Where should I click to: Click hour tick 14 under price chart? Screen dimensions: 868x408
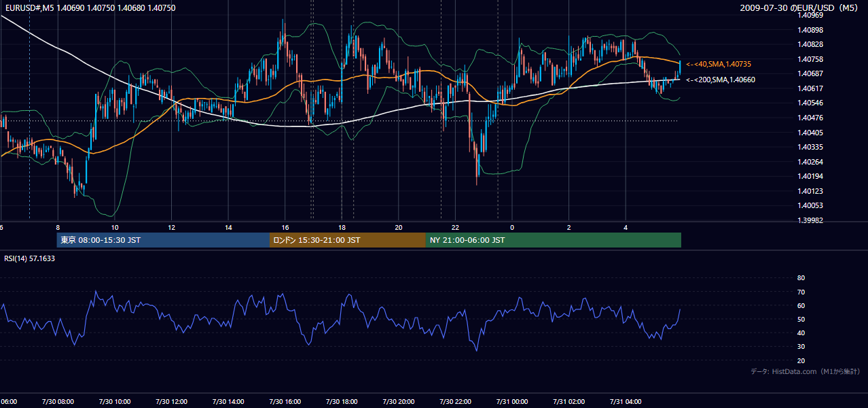(228, 227)
